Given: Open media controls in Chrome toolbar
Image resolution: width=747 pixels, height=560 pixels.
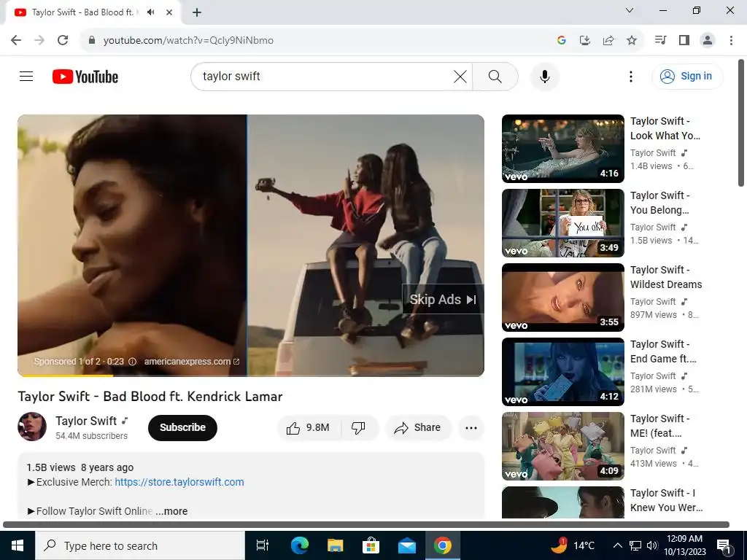Looking at the screenshot, I should [660, 40].
